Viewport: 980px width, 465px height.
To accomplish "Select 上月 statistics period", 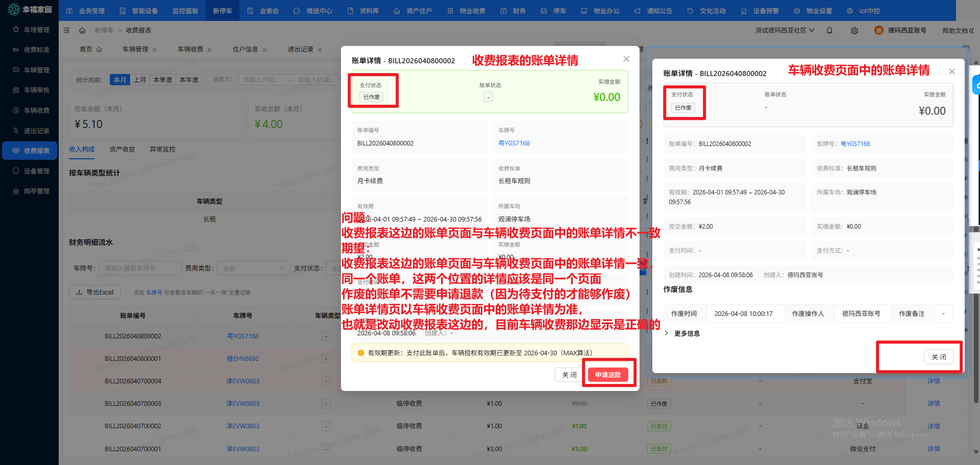I will pyautogui.click(x=139, y=80).
